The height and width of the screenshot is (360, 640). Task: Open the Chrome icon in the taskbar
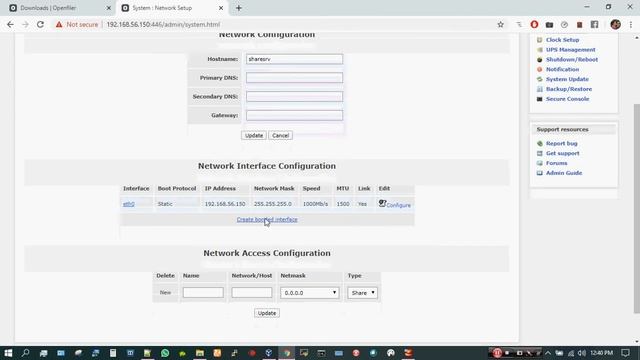pyautogui.click(x=287, y=353)
